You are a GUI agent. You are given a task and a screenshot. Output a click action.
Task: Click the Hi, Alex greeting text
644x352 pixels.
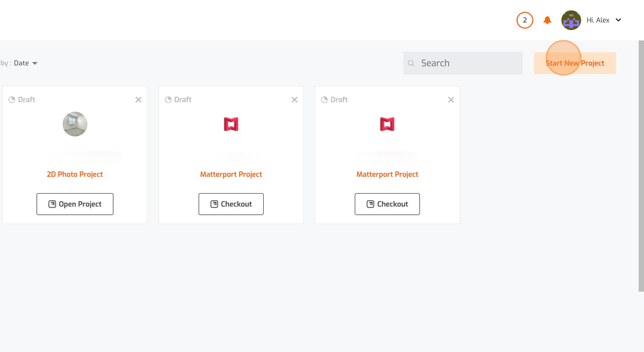tap(598, 20)
